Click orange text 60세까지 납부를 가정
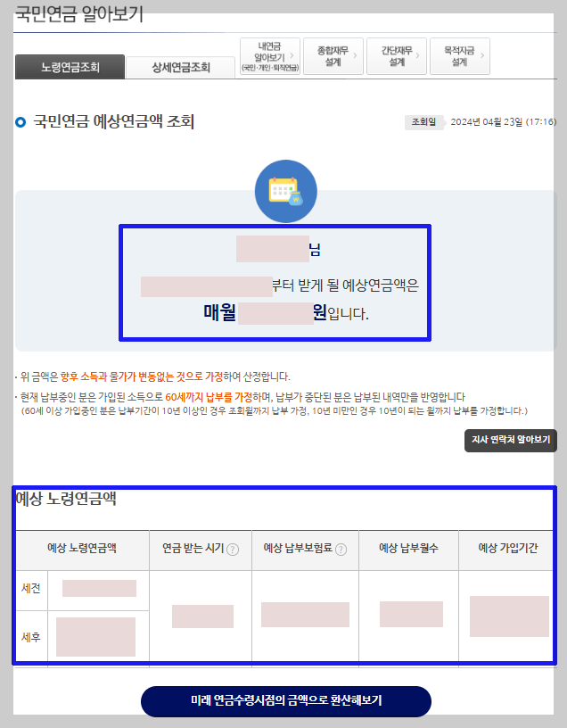Screen dimensions: 567x728 coord(209,397)
